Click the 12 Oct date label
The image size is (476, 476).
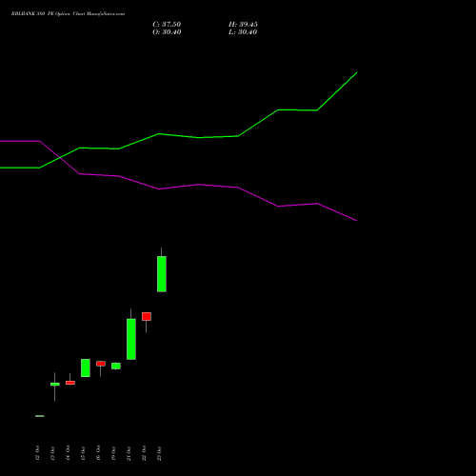tap(37, 453)
